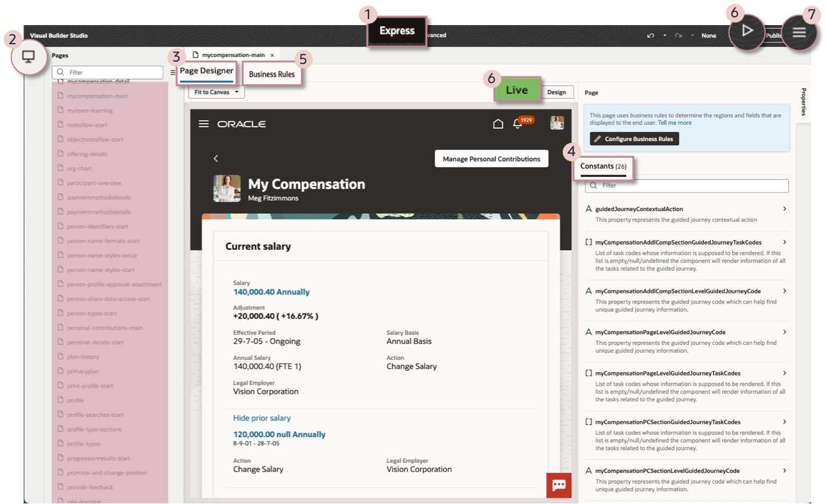Select the Constants (26) tab

point(602,167)
